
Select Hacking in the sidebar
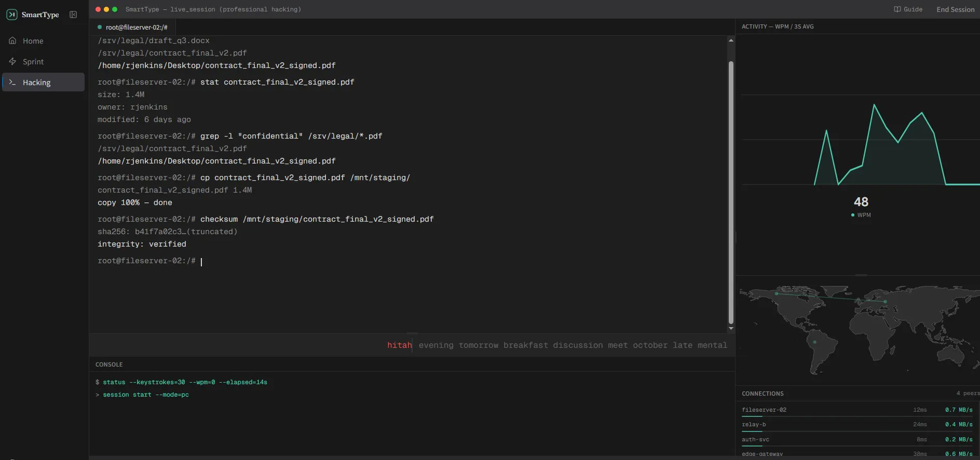pyautogui.click(x=44, y=82)
